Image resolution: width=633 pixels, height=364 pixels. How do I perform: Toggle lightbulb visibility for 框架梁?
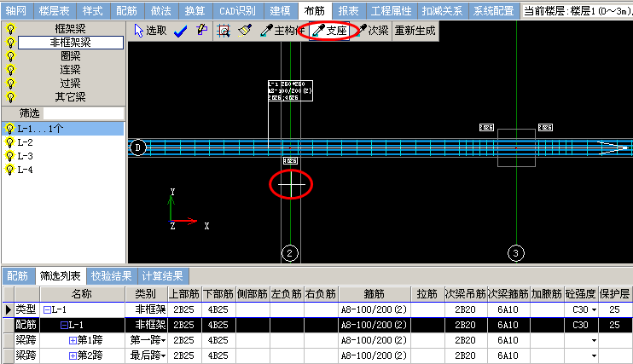click(10, 29)
